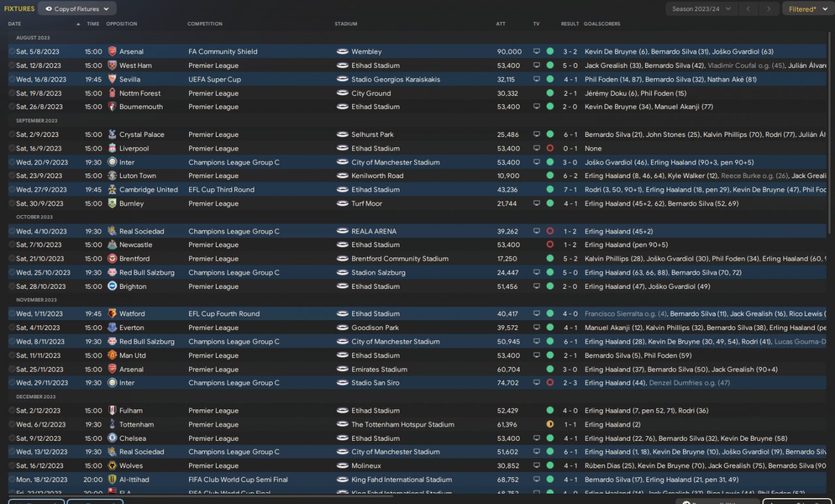Image resolution: width=835 pixels, height=504 pixels.
Task: Sort by the Goalscorers column header
Action: pyautogui.click(x=602, y=24)
